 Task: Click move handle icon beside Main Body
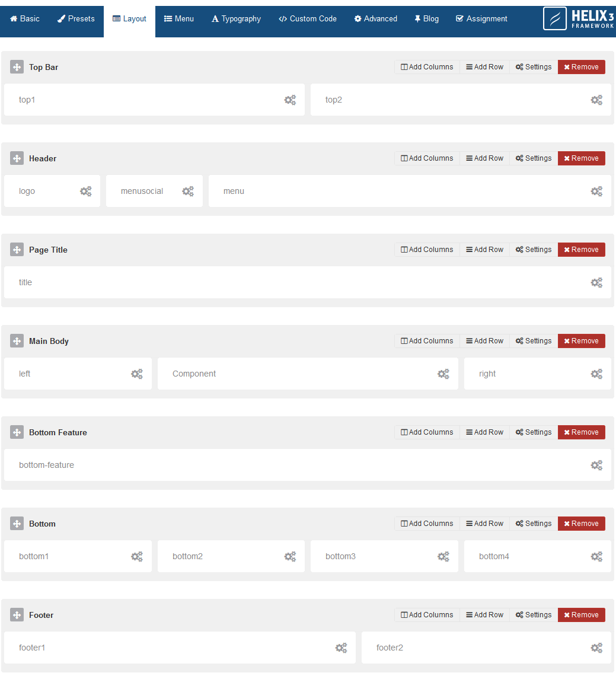17,341
